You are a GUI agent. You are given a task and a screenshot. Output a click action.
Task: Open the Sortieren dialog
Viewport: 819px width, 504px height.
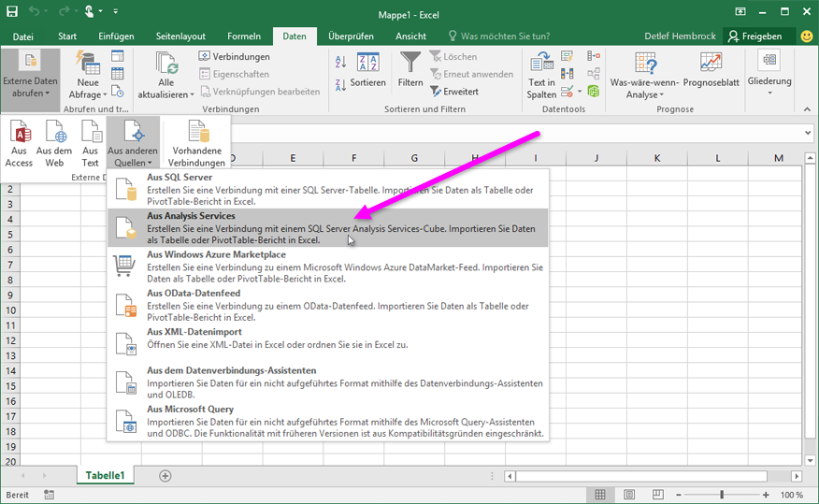(x=367, y=70)
